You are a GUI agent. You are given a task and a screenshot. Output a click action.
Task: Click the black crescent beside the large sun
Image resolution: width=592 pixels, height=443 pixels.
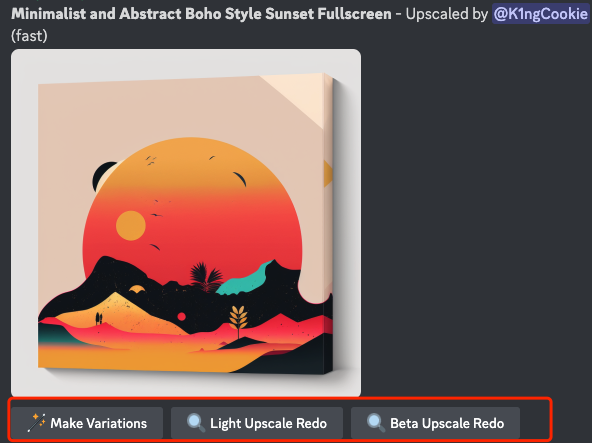coord(103,176)
